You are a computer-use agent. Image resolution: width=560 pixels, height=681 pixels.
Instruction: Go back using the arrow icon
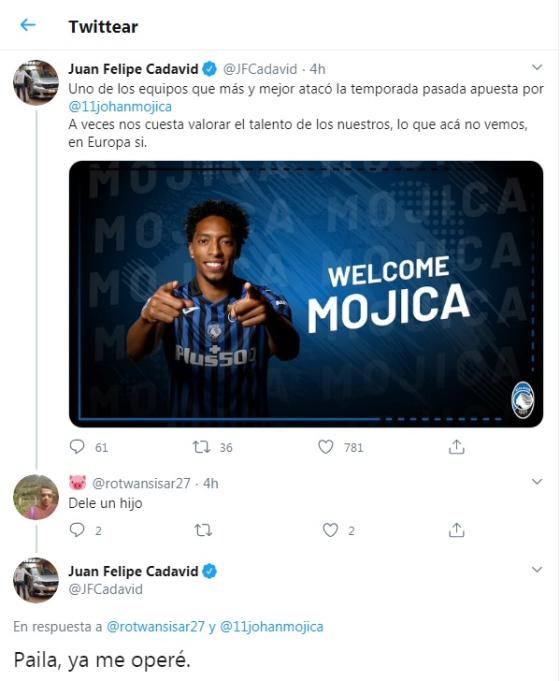click(x=28, y=25)
